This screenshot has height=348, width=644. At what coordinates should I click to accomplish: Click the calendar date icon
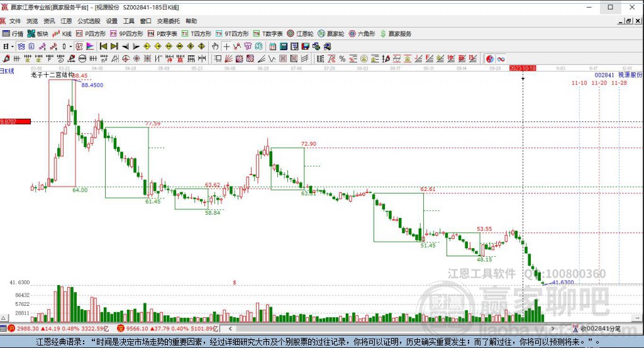pyautogui.click(x=273, y=46)
